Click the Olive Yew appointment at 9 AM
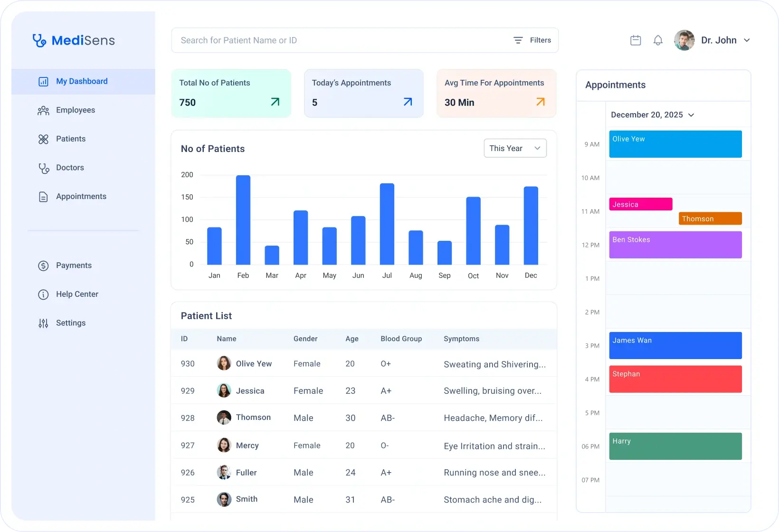This screenshot has height=532, width=779. tap(675, 144)
